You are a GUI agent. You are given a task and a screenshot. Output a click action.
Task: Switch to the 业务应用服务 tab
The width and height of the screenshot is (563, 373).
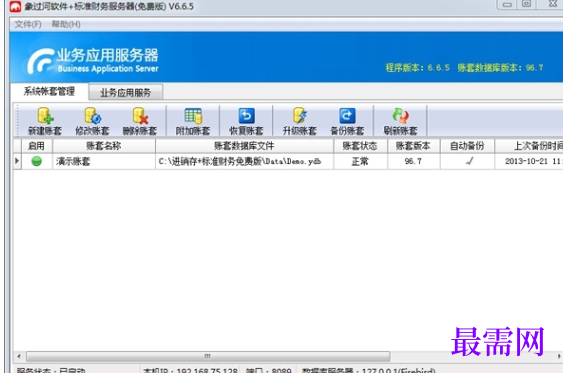pos(126,93)
